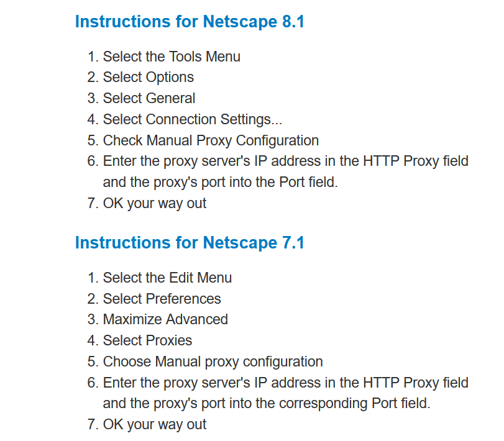
Task: Click first 'OK your way out' step
Action: (154, 204)
